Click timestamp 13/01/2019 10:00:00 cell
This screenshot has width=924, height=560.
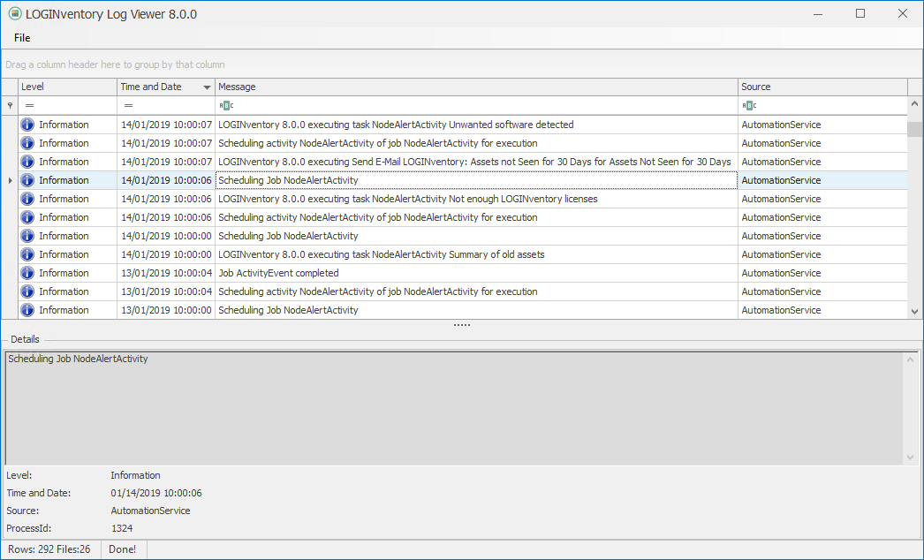(x=165, y=310)
